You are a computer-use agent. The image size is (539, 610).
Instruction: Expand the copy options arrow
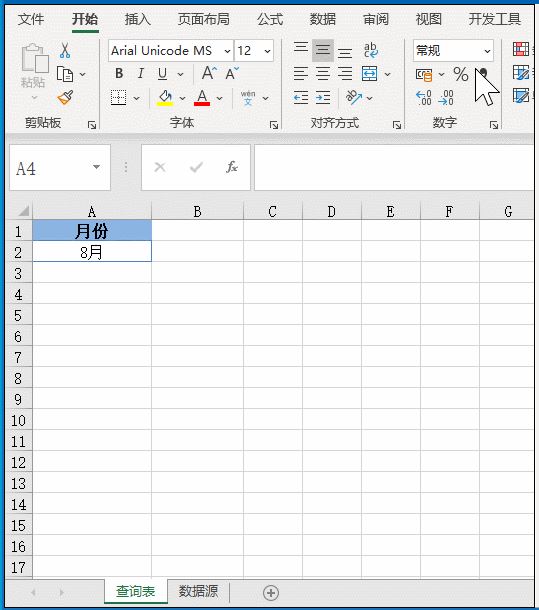click(x=83, y=74)
